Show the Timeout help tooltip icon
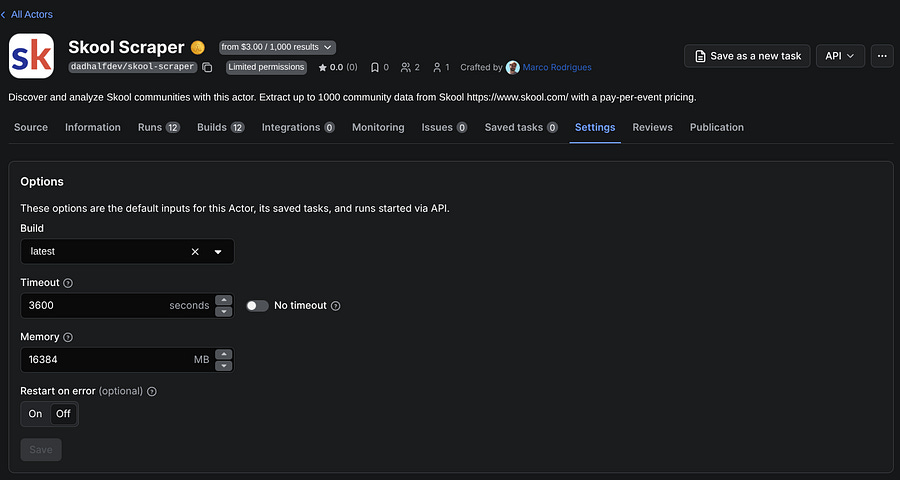 [x=68, y=283]
